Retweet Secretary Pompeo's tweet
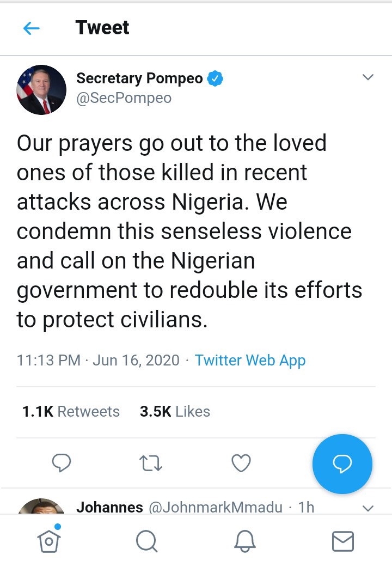The height and width of the screenshot is (561, 392). click(x=151, y=463)
